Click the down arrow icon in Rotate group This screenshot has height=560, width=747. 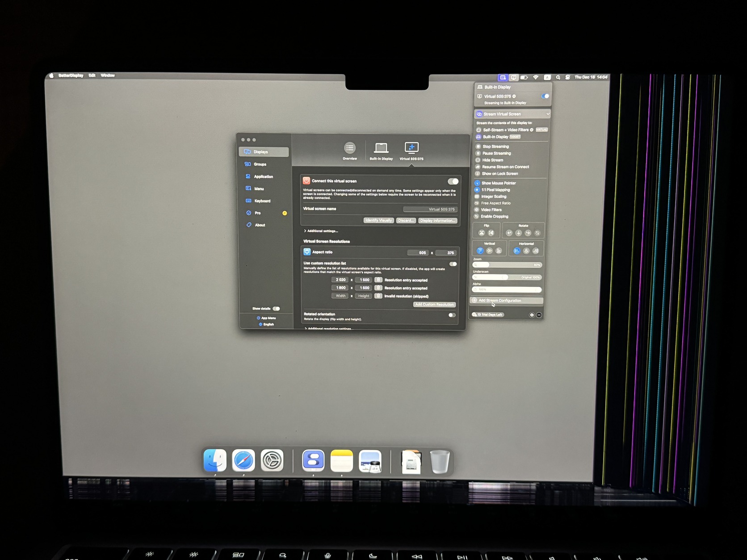coord(518,233)
